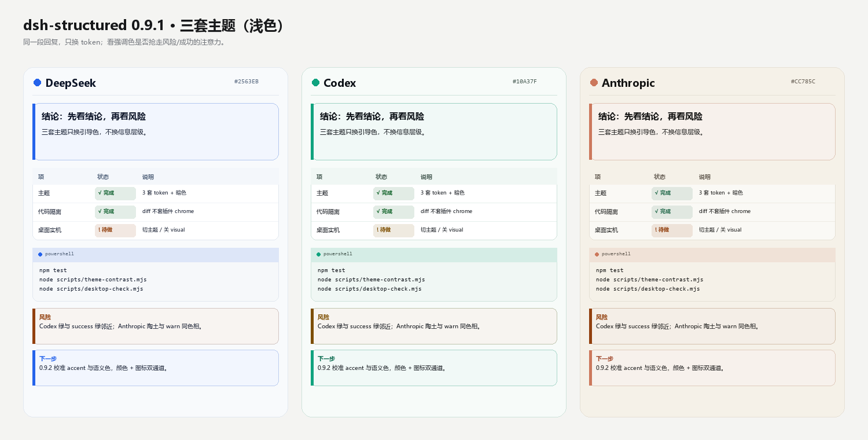This screenshot has height=440, width=868.
Task: Click the 说明 column header in Codex table
Action: click(x=426, y=177)
